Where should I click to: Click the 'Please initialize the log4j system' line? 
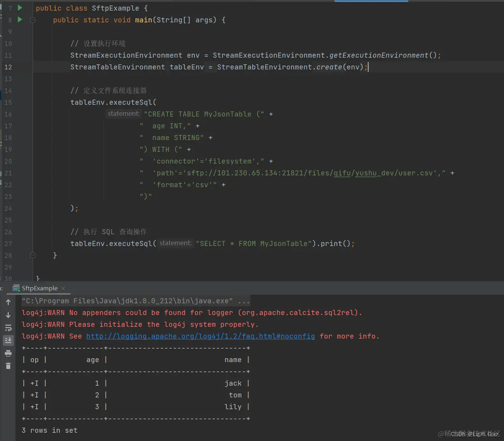click(x=140, y=324)
